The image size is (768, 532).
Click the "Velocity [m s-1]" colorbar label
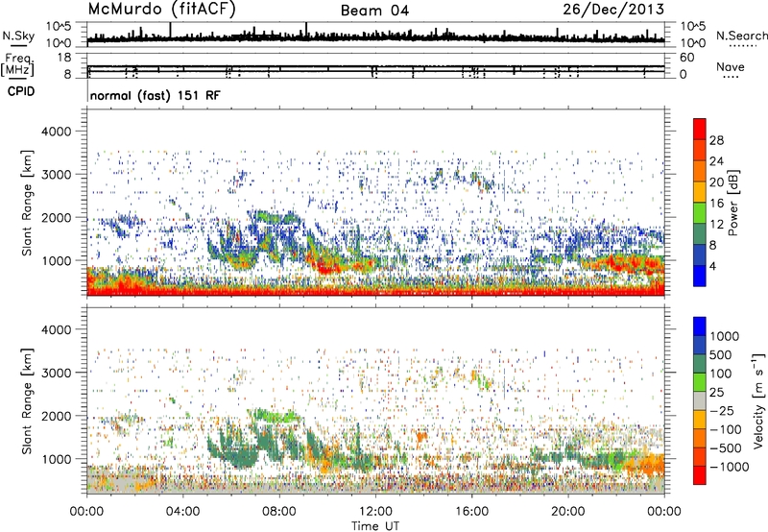coord(758,400)
